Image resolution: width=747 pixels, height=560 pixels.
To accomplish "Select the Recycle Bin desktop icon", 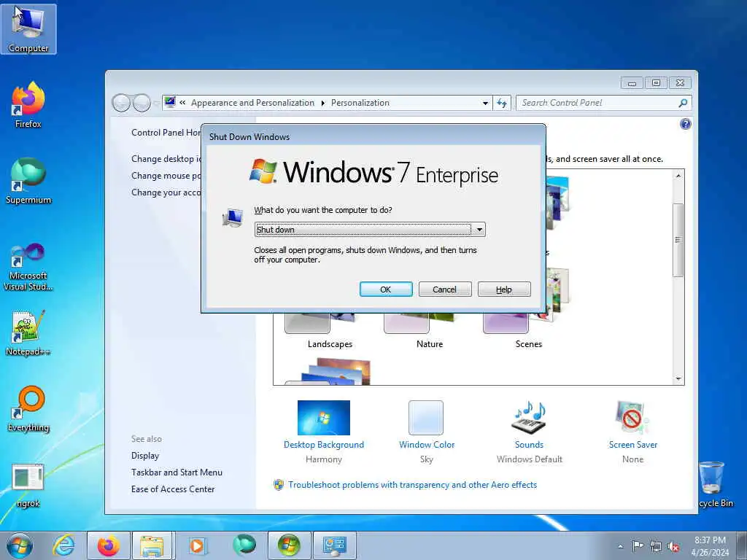I will point(713,484).
